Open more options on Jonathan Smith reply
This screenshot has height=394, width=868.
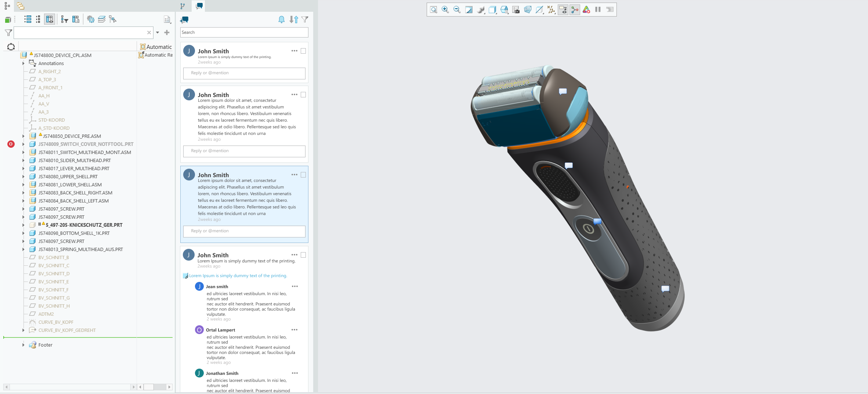tap(295, 373)
